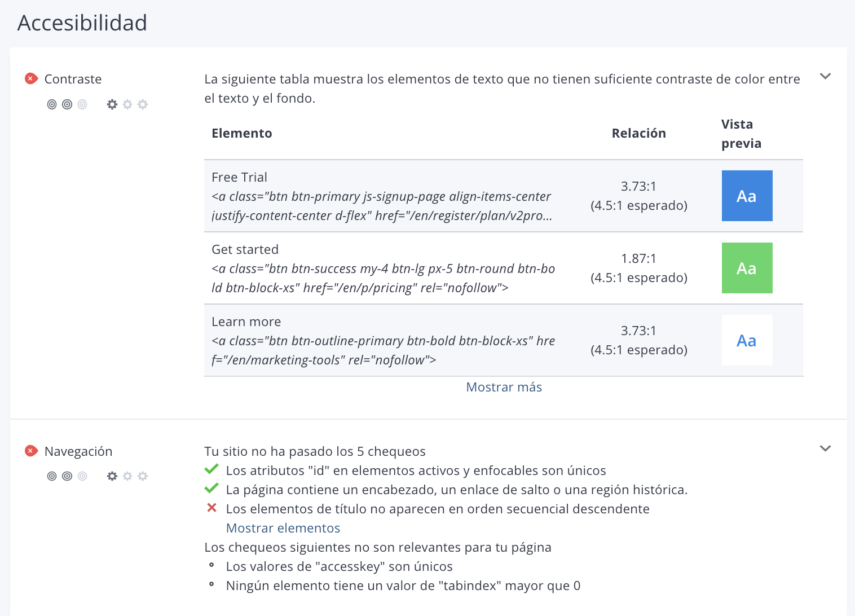The image size is (855, 616).
Task: Expand more results via Mostrar más
Action: coord(504,387)
